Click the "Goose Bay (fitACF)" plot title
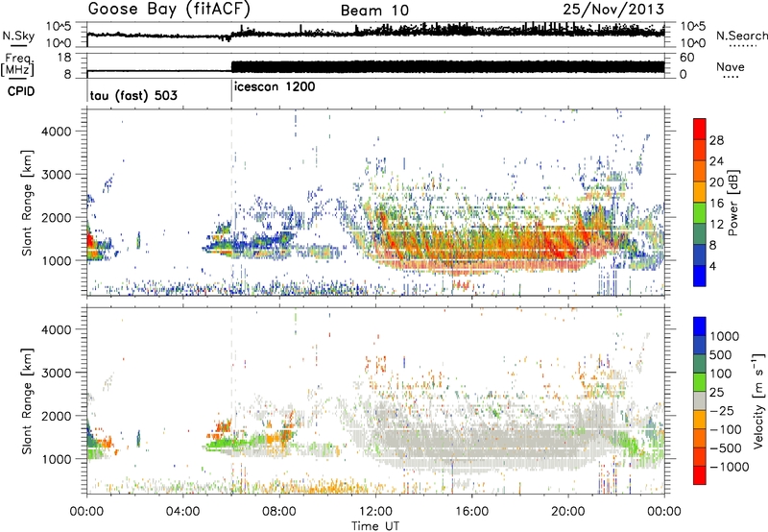 (x=169, y=10)
